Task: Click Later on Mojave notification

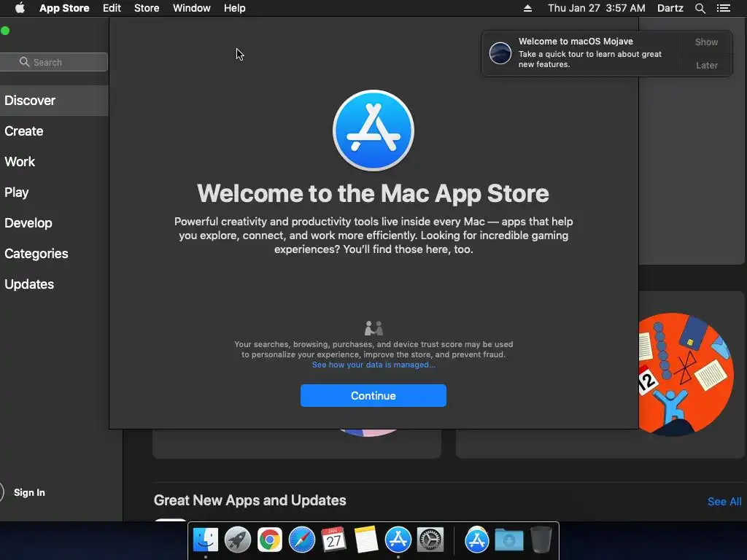Action: [706, 65]
